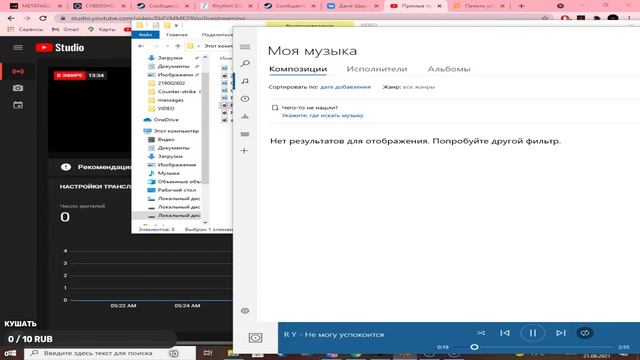Select Manage calendar icon in YouTube Studio sidebar

click(x=18, y=105)
